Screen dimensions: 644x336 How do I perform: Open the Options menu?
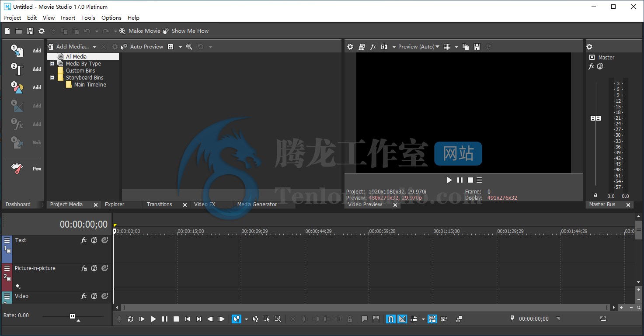[111, 18]
